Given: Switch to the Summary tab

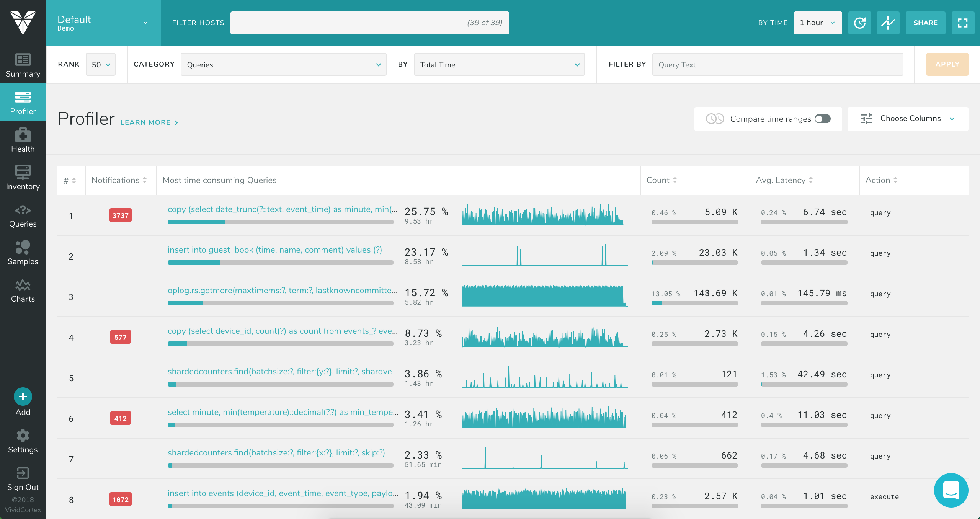Looking at the screenshot, I should (23, 65).
